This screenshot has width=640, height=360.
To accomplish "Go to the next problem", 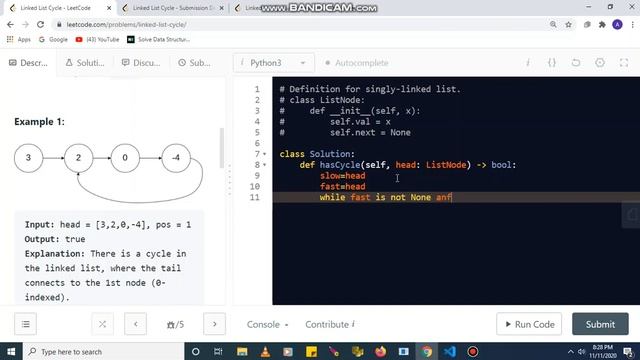I will [214, 324].
